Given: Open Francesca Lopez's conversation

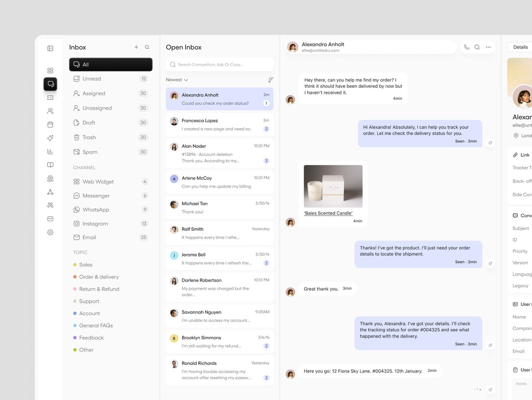Looking at the screenshot, I should click(220, 124).
